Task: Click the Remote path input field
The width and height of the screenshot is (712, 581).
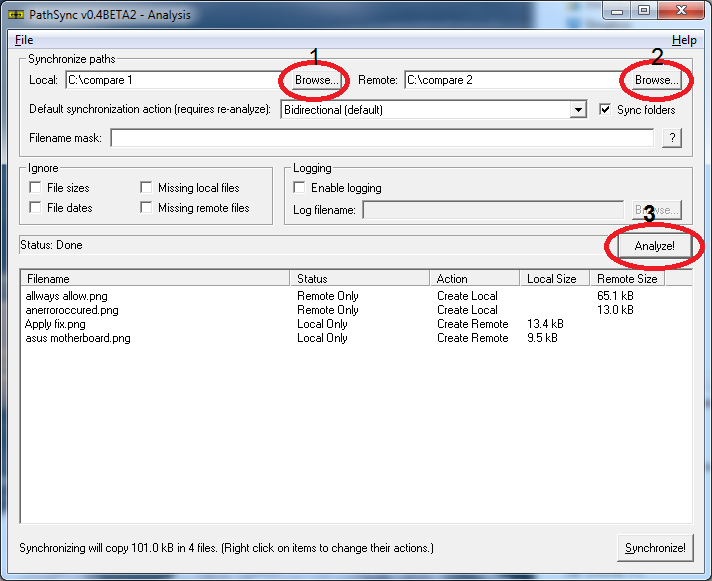Action: [514, 80]
